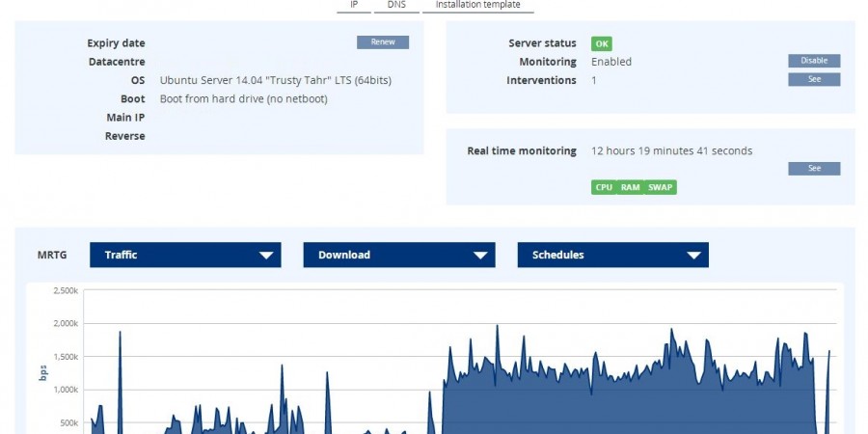Click the MRTG label
This screenshot has height=434, width=868.
(52, 255)
